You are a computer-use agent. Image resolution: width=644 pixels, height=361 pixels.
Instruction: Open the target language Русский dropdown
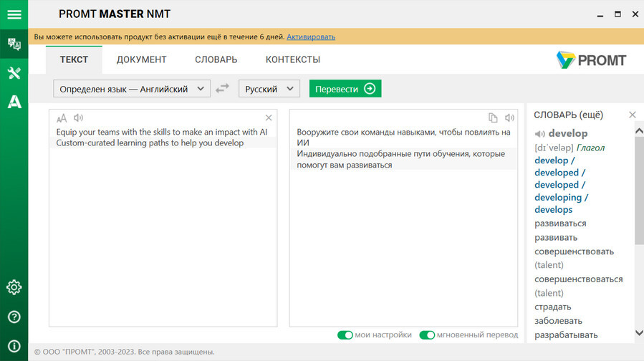(x=269, y=89)
